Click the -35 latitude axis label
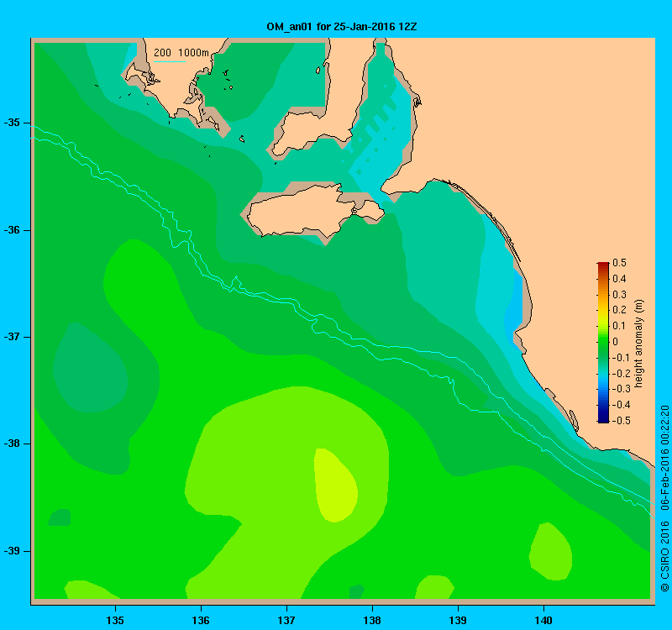 click(x=12, y=123)
